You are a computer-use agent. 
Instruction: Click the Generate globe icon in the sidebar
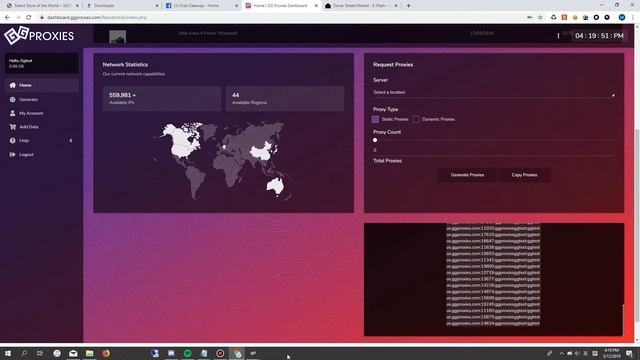(x=13, y=99)
